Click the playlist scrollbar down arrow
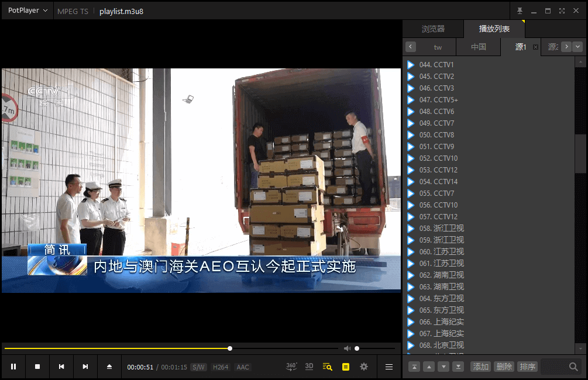The height and width of the screenshot is (380, 588). click(580, 348)
